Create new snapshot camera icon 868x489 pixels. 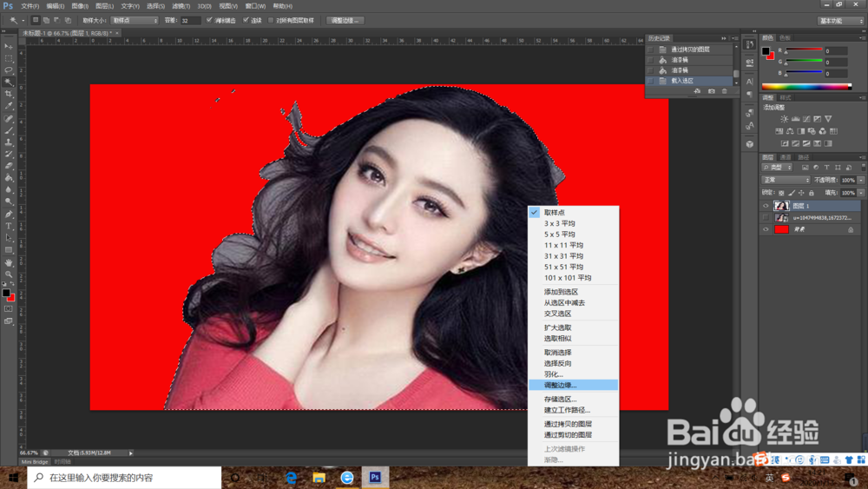click(712, 91)
